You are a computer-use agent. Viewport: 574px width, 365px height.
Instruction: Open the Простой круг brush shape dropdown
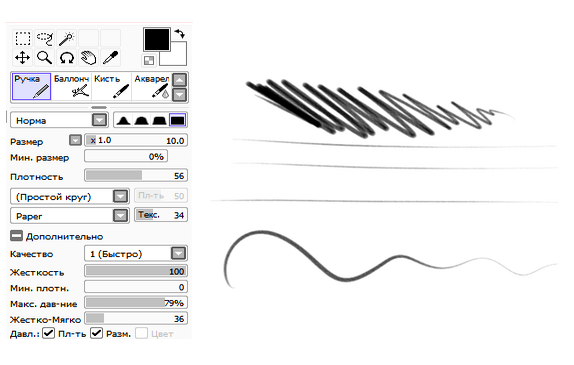[70, 197]
